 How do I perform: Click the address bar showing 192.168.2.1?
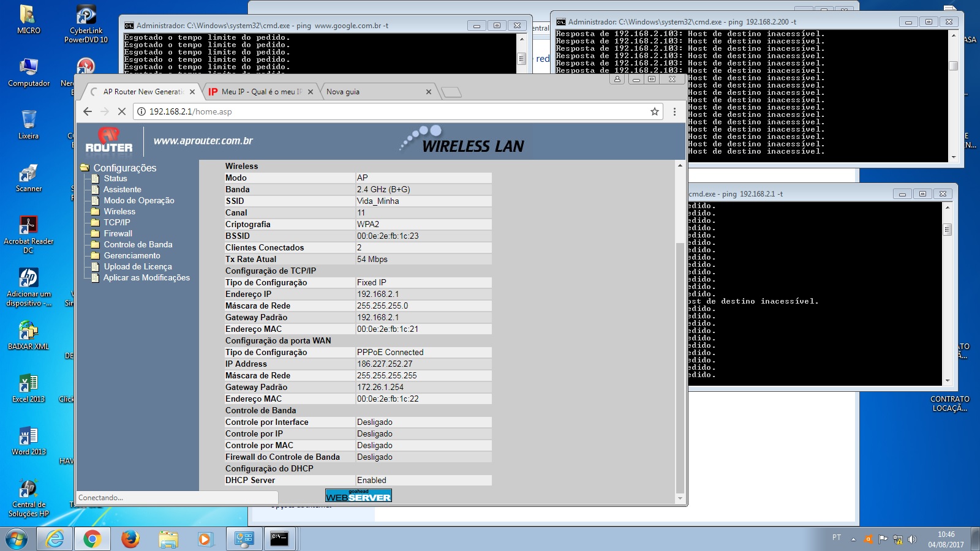(392, 111)
